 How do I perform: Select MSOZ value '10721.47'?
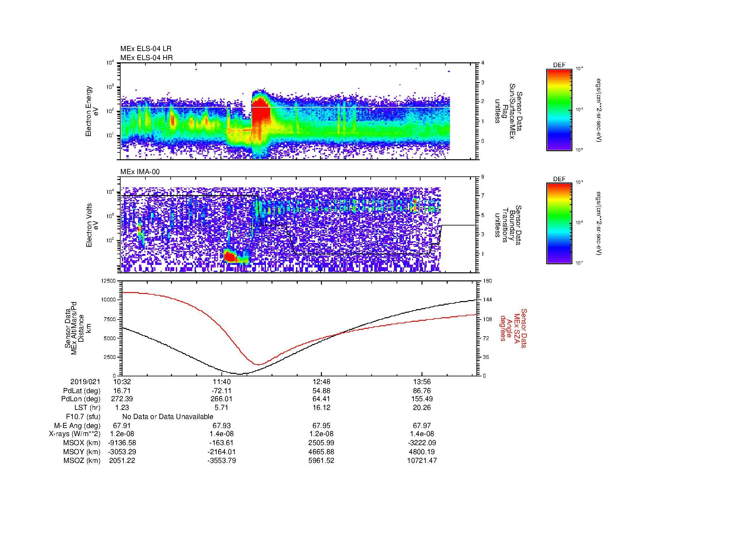pyautogui.click(x=422, y=461)
